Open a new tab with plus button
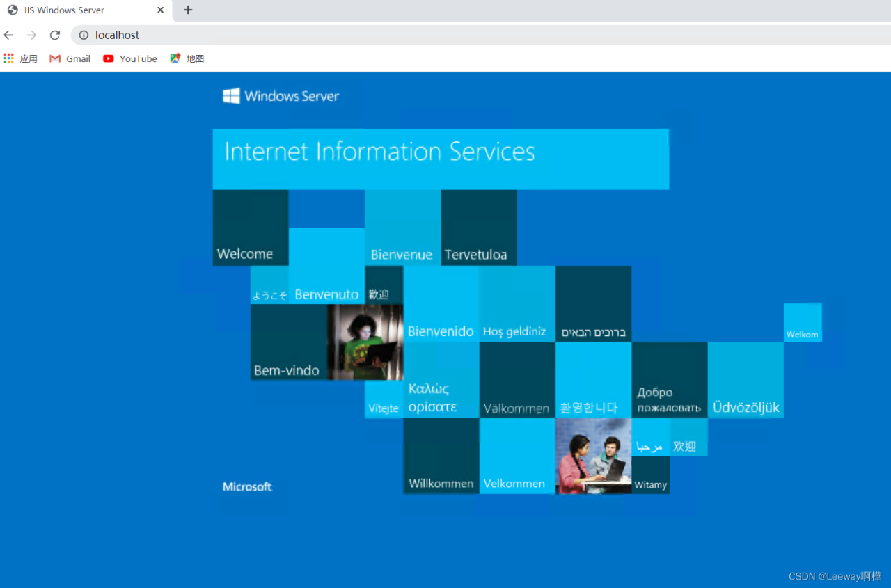This screenshot has width=891, height=588. (188, 10)
